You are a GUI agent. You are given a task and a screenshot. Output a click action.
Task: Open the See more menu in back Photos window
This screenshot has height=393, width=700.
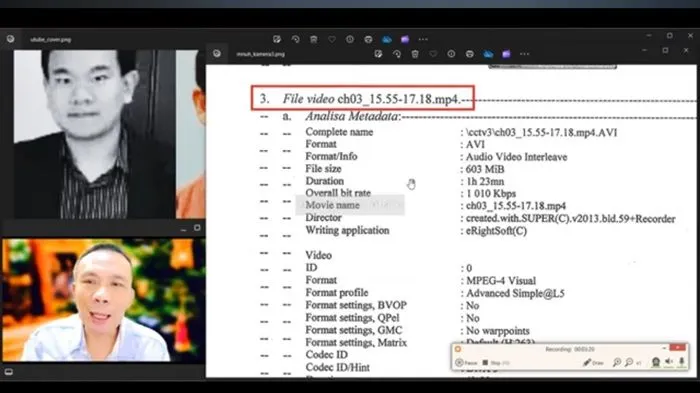pos(423,39)
